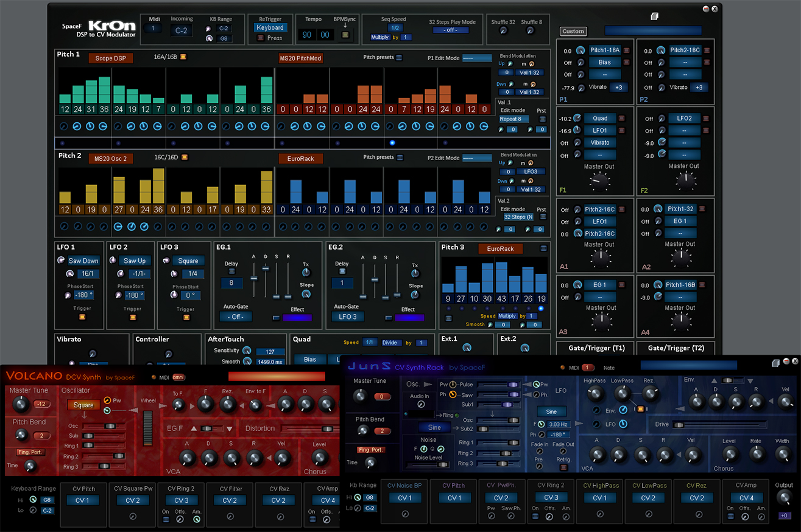Toggle the BPMSync button in KrOn
Screen dimensions: 801x532
pos(345,35)
